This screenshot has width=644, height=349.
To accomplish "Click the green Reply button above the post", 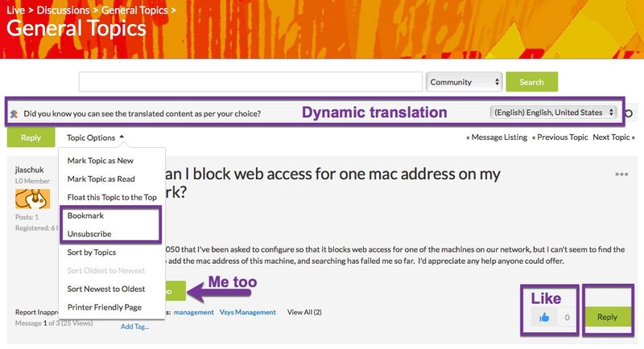I will tap(31, 138).
